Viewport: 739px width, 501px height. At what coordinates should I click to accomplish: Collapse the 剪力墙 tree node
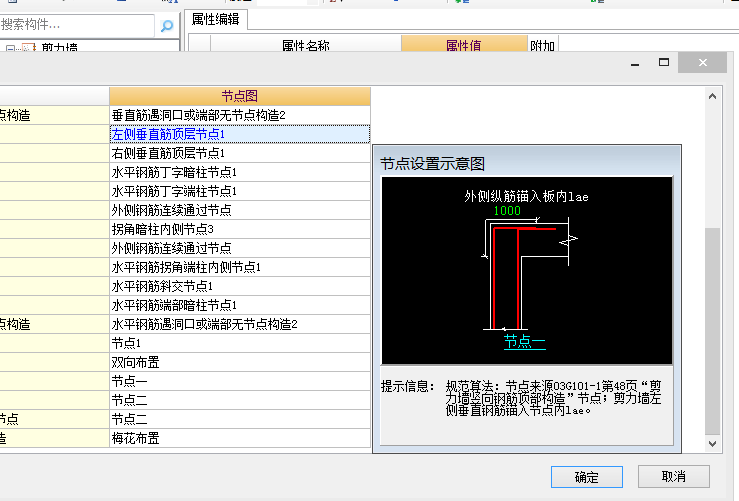click(10, 48)
